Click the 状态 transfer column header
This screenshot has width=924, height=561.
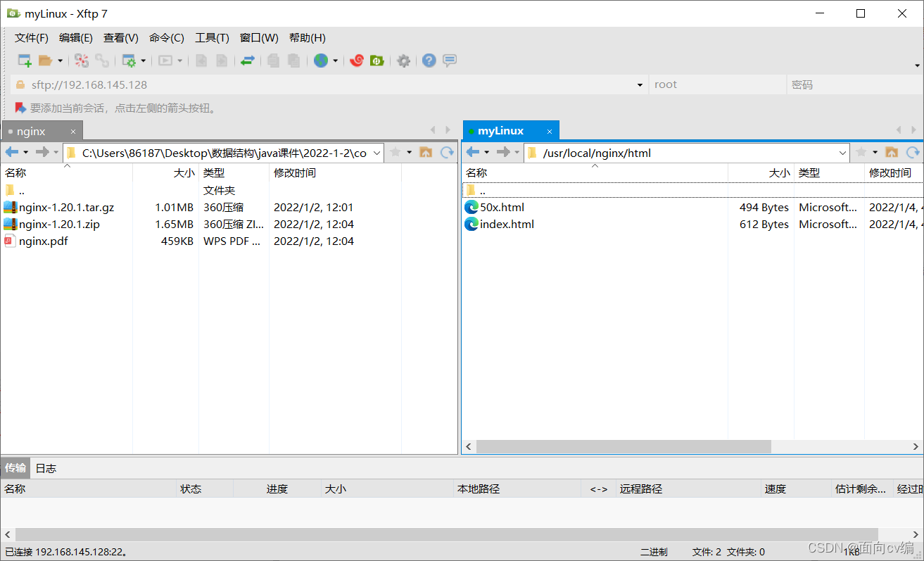coord(204,488)
